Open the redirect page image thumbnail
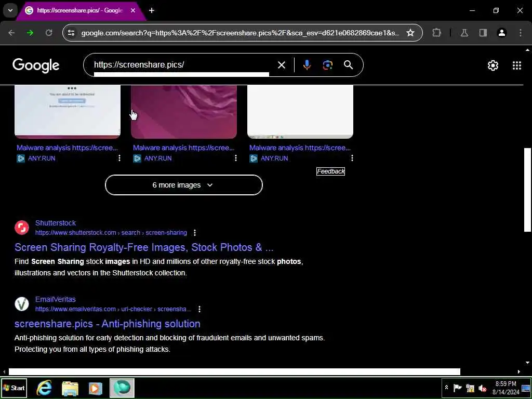Viewport: 532px width, 399px height. (x=68, y=112)
